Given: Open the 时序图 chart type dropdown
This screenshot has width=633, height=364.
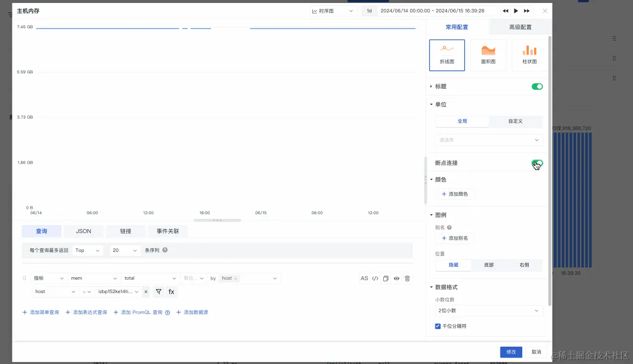Looking at the screenshot, I should [x=333, y=11].
